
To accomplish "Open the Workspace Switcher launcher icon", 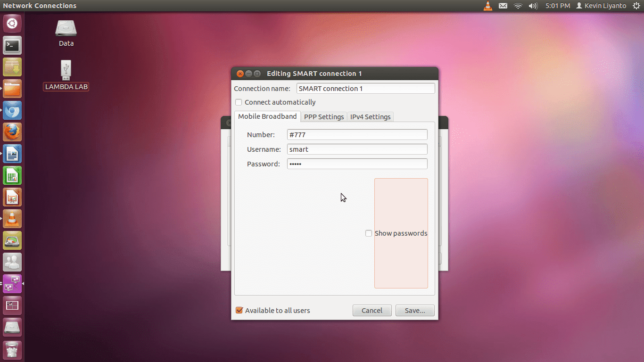I will point(12,305).
